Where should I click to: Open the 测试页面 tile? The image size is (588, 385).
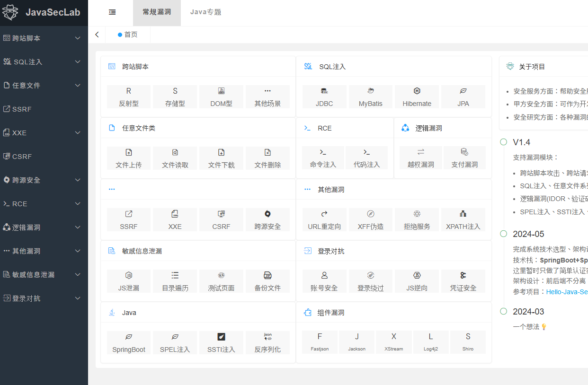pyautogui.click(x=221, y=281)
